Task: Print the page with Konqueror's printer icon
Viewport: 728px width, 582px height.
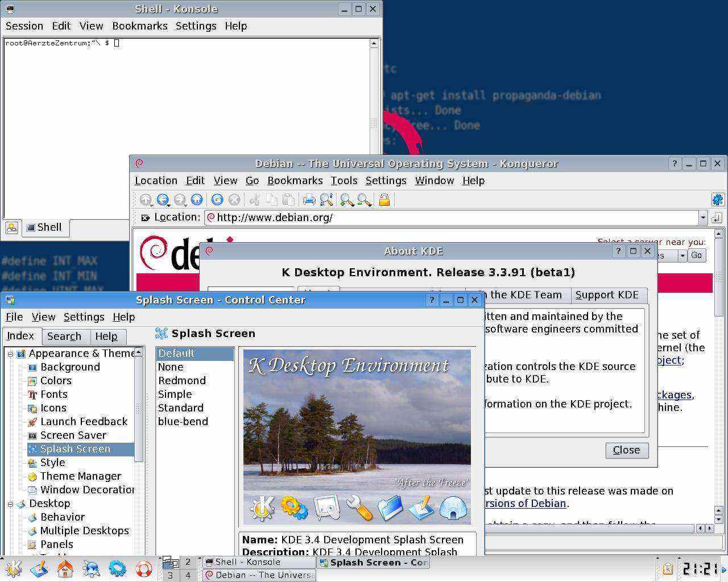Action: pos(309,199)
